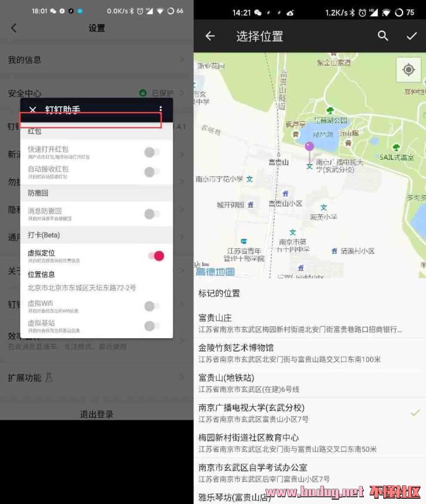Tap the purple map pin marker

coord(309,147)
